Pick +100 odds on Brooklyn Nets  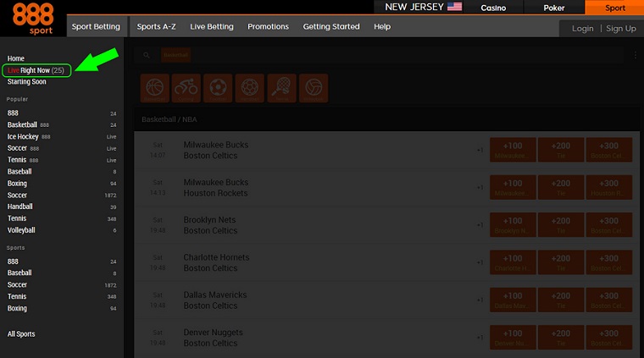[513, 225]
